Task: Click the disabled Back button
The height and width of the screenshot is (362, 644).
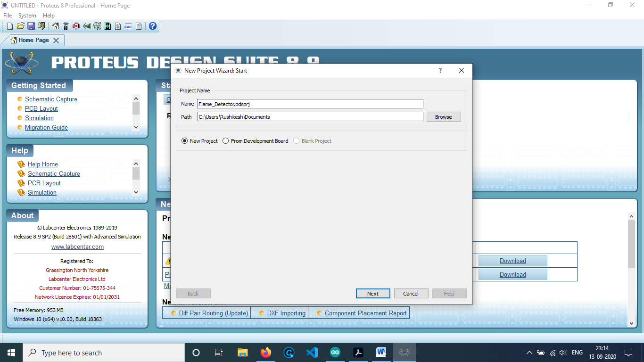Action: [193, 294]
